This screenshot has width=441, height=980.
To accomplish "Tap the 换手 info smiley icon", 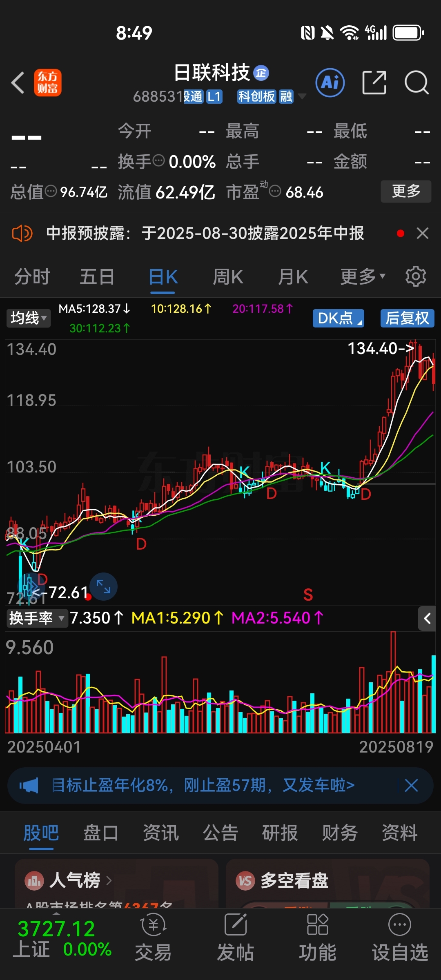I will click(x=158, y=161).
